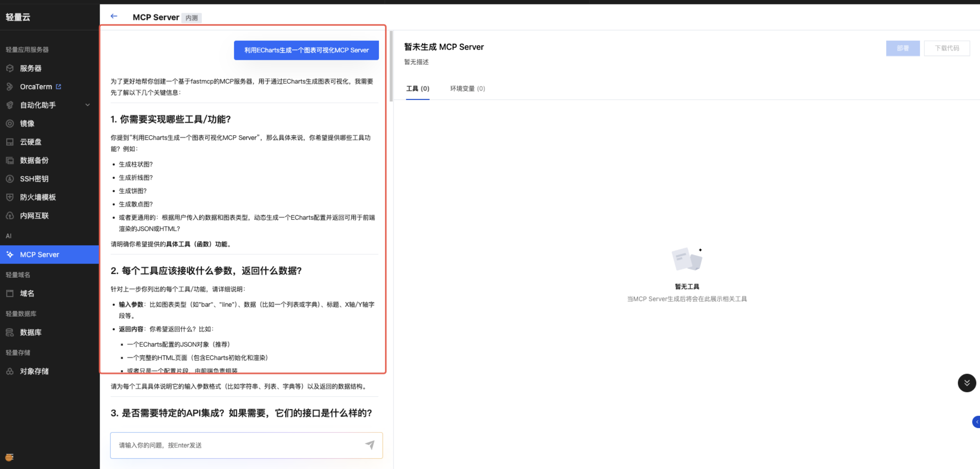The height and width of the screenshot is (469, 980).
Task: Click the 内测 badge next to title
Action: point(191,18)
